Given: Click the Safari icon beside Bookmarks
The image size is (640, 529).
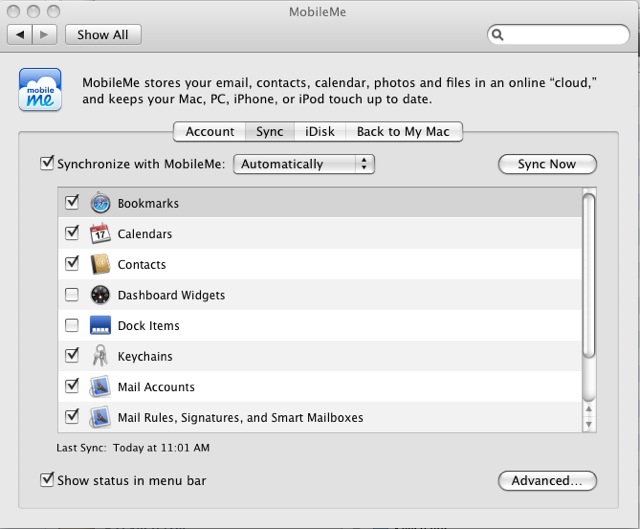Looking at the screenshot, I should [100, 203].
